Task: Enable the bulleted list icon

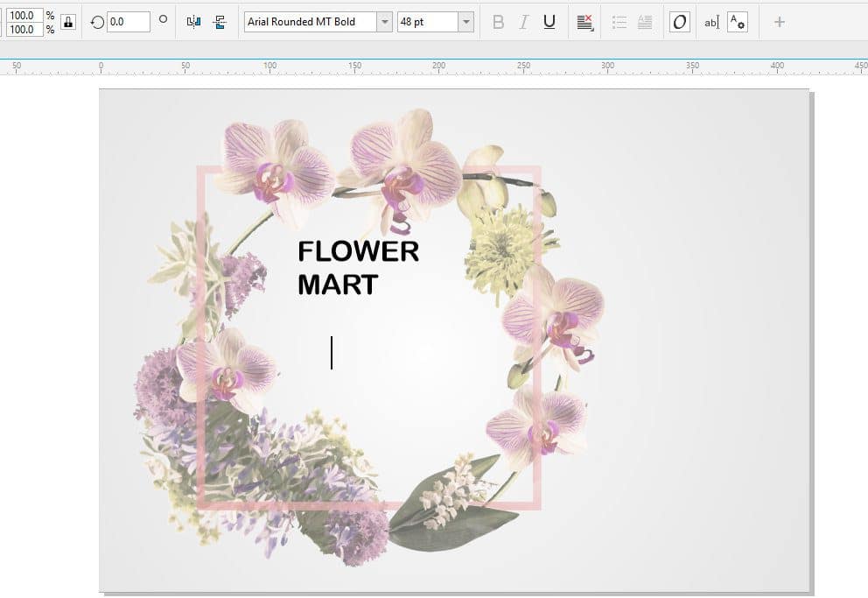Action: (x=619, y=23)
